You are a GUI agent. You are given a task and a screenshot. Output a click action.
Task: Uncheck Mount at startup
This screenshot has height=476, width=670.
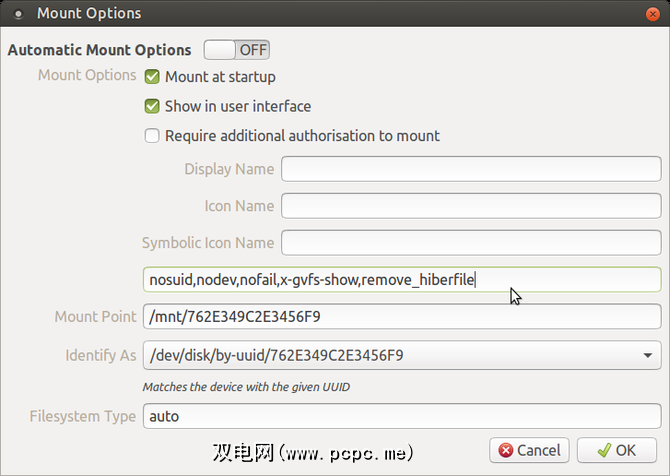pyautogui.click(x=153, y=76)
